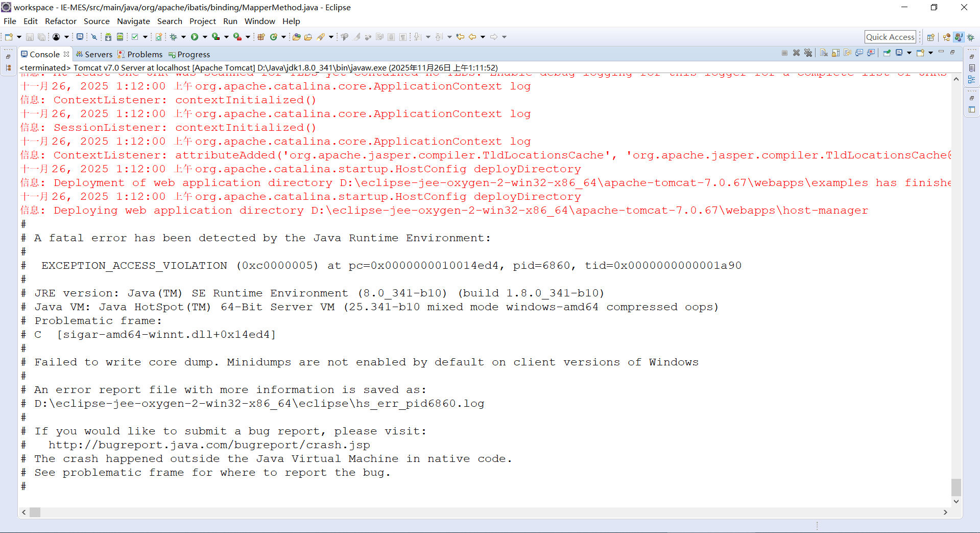Viewport: 980px width, 533px height.
Task: Open the Source menu
Action: [96, 21]
